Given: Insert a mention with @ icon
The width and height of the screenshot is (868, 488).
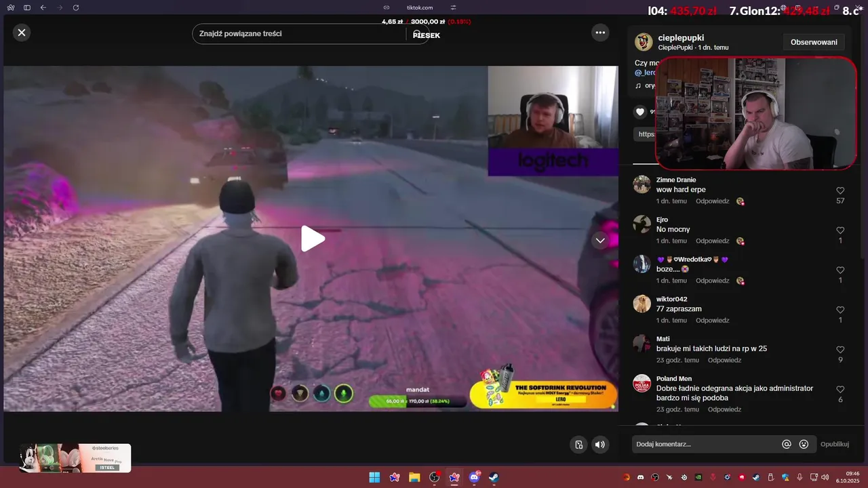Looking at the screenshot, I should (x=787, y=444).
